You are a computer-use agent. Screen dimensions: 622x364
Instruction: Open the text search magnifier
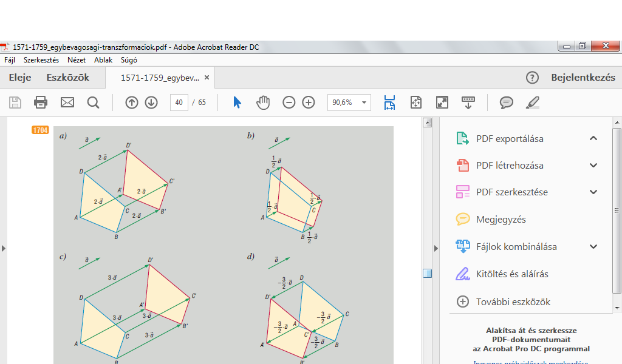coord(93,103)
